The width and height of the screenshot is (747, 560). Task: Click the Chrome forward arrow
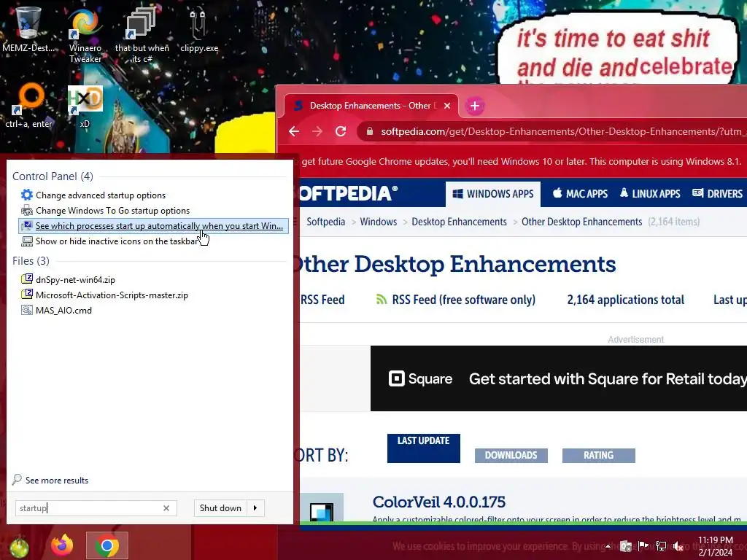317,131
